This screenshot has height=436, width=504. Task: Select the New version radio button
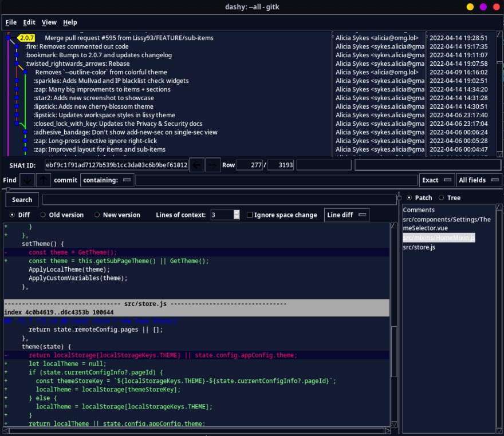(x=97, y=215)
